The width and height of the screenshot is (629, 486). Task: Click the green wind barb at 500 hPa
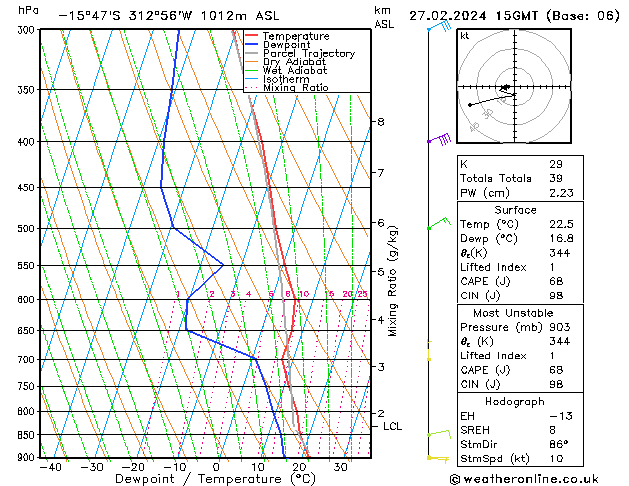[437, 224]
